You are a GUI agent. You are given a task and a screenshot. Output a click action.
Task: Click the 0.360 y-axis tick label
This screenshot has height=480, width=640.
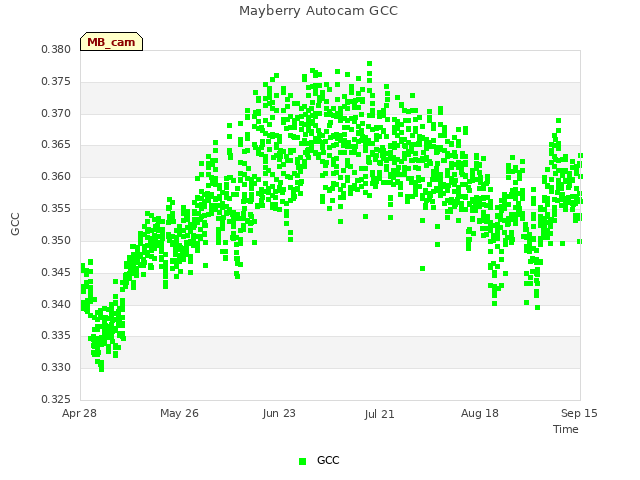[x=56, y=176]
